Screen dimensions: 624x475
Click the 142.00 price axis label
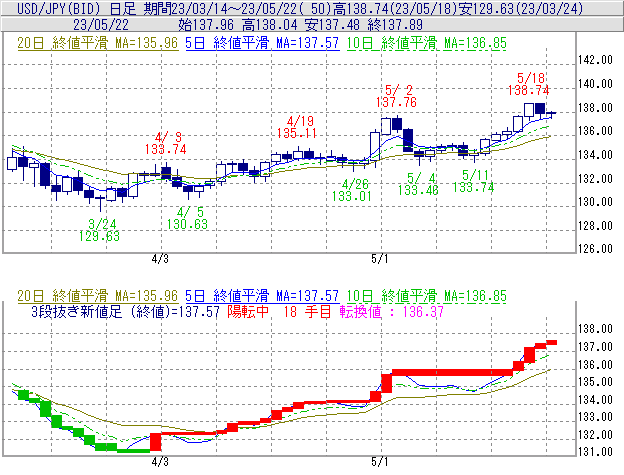click(x=595, y=60)
